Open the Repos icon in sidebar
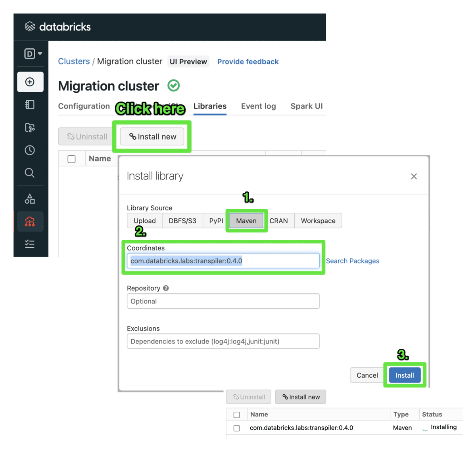This screenshot has height=449, width=476. point(30,128)
